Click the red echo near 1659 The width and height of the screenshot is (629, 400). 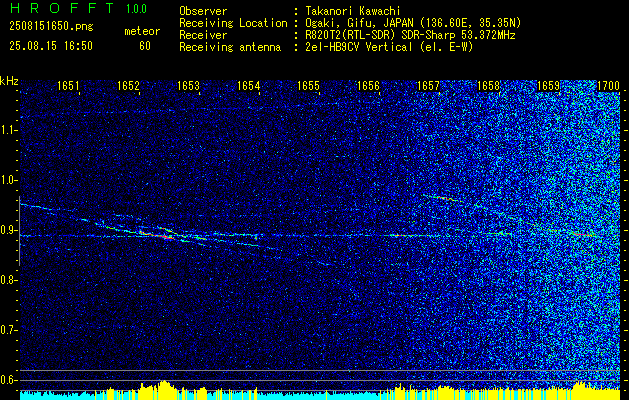tap(582, 234)
